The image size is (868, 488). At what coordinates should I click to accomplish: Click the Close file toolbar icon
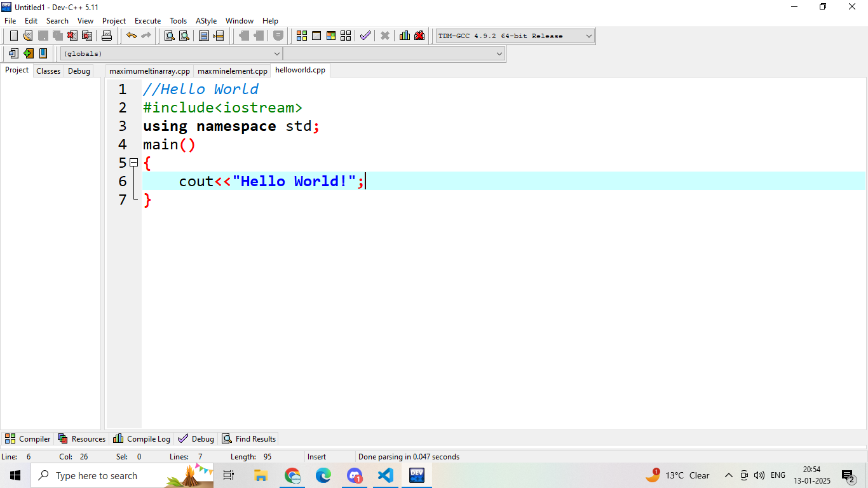pos(72,36)
